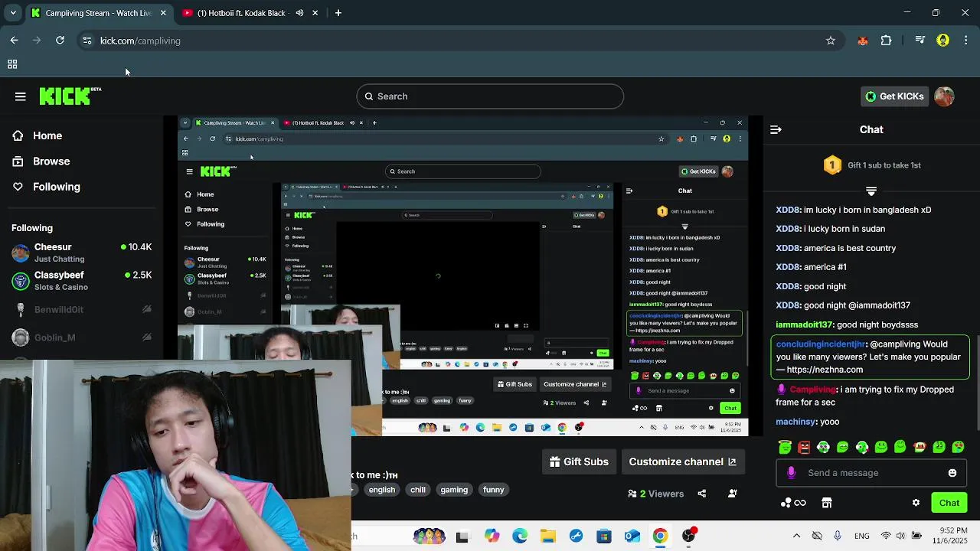Click the Gift Subs button
The width and height of the screenshot is (980, 551).
click(580, 461)
